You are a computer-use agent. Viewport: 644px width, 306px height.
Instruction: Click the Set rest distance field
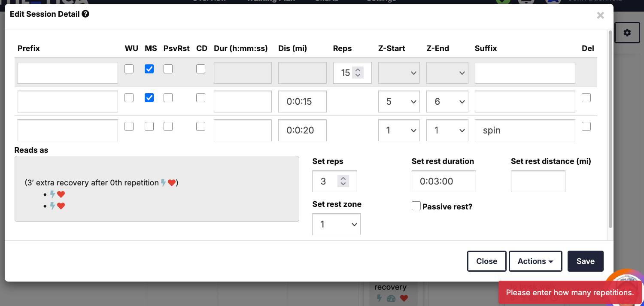(538, 182)
